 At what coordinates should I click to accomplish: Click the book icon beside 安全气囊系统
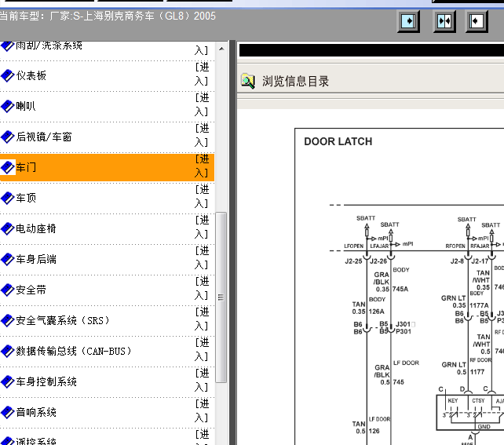coord(8,320)
